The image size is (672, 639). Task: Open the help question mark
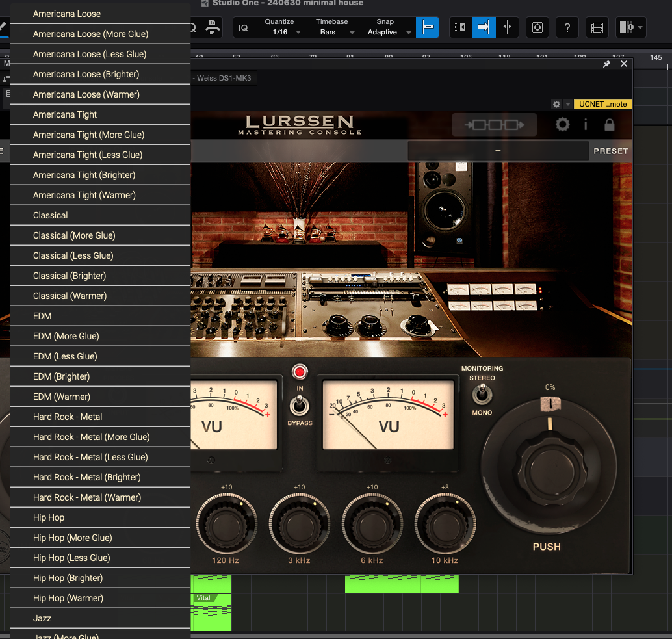pos(567,27)
